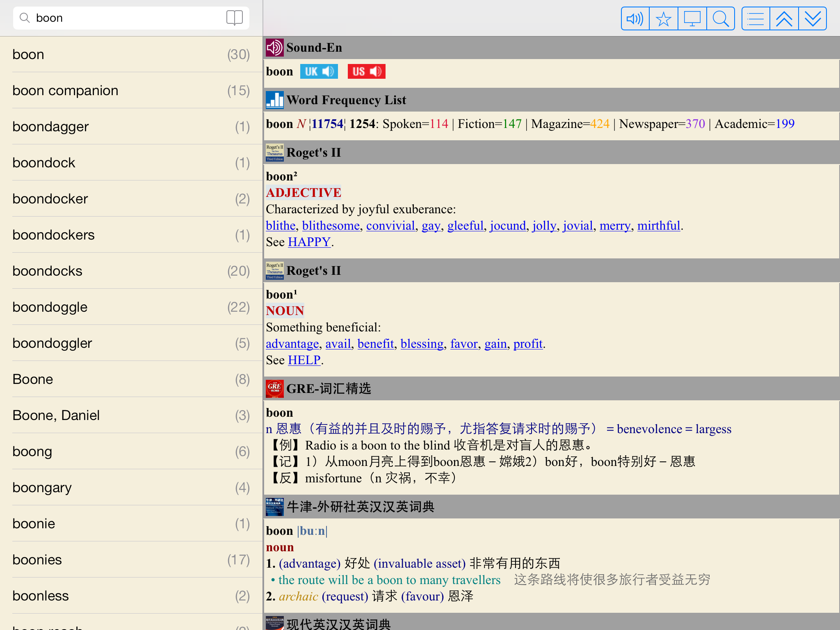Click the search magnifier icon beside boon
Screen dimensions: 840x630
coord(25,18)
